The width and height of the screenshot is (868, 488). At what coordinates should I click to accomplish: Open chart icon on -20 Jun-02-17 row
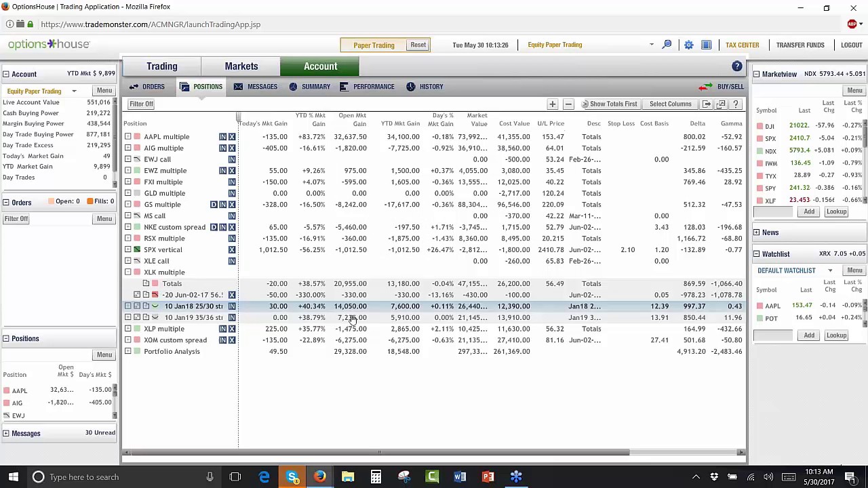[155, 295]
